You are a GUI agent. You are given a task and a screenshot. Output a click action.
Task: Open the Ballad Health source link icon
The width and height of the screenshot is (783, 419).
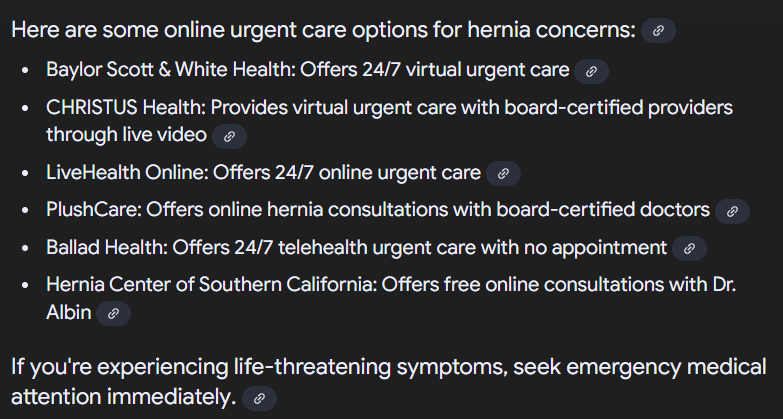click(689, 248)
